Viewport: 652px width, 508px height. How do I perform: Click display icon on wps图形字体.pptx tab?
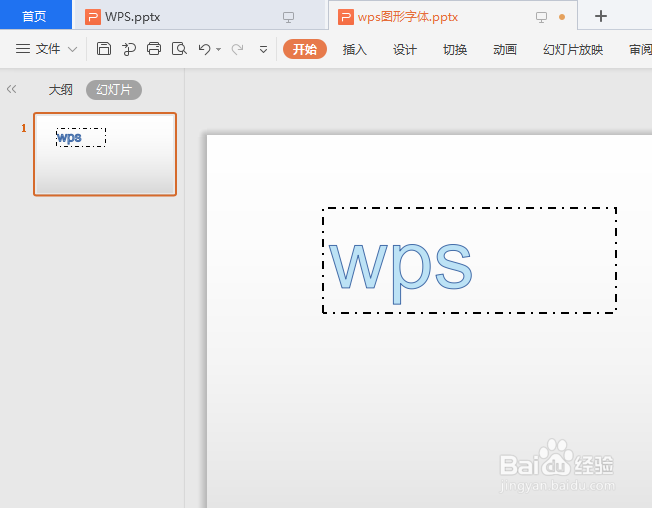[541, 17]
